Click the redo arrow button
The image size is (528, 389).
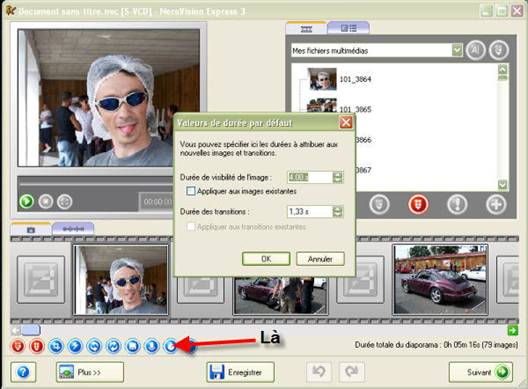point(352,372)
